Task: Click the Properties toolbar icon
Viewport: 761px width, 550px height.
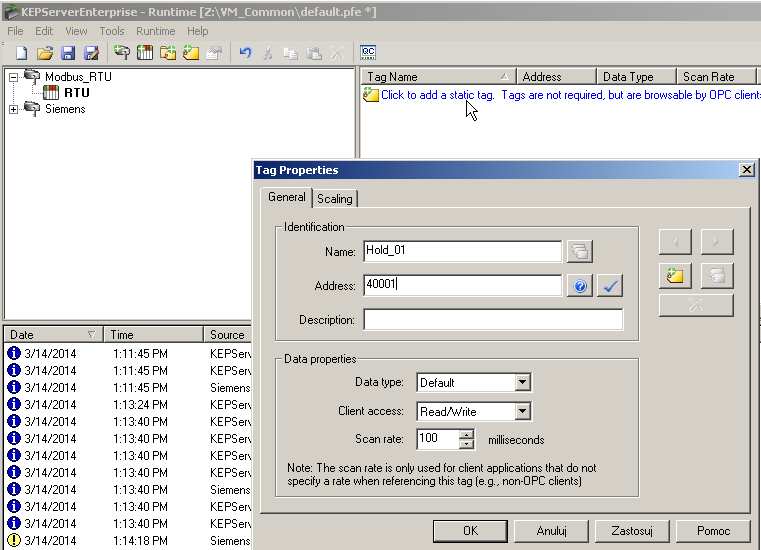Action: click(214, 52)
